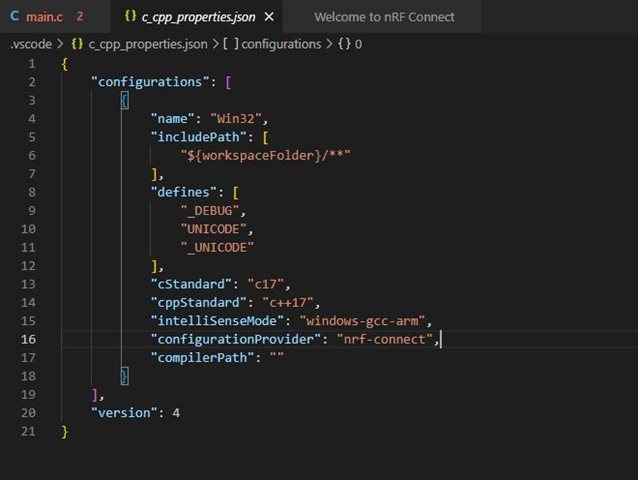
Task: Click the "${workspaceFolder}/**" string
Action: click(x=265, y=155)
